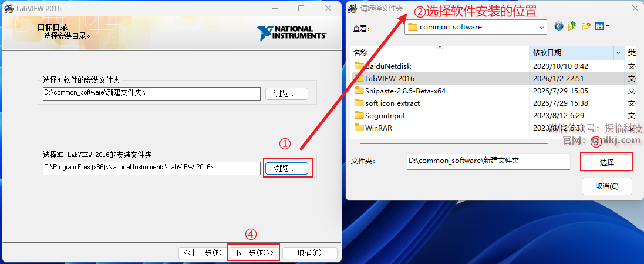Select the BaiduNetdisk folder icon
This screenshot has height=264, width=644.
pyautogui.click(x=359, y=66)
